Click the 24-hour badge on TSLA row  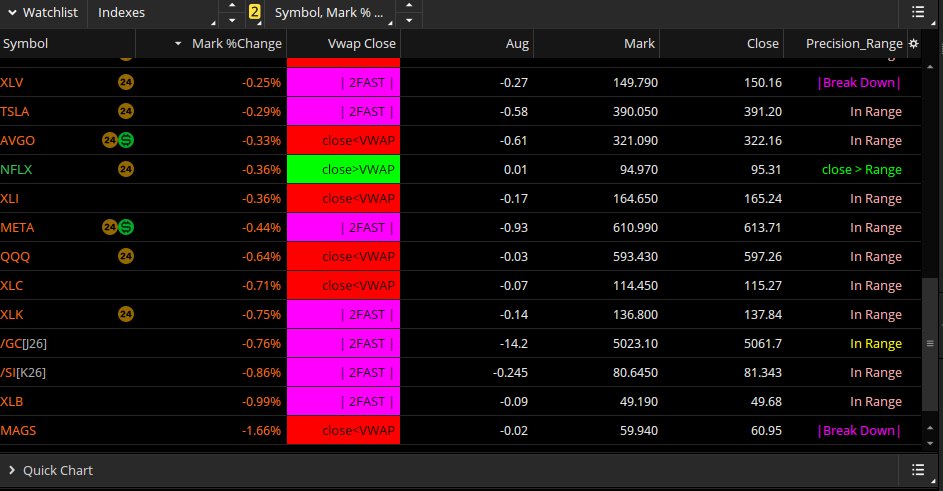(x=126, y=111)
